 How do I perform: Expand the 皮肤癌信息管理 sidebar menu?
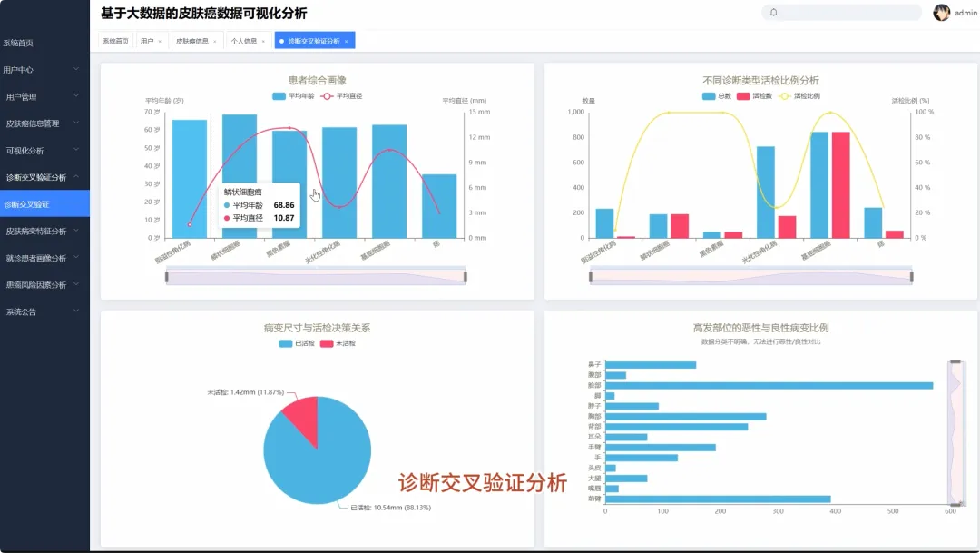pos(45,123)
